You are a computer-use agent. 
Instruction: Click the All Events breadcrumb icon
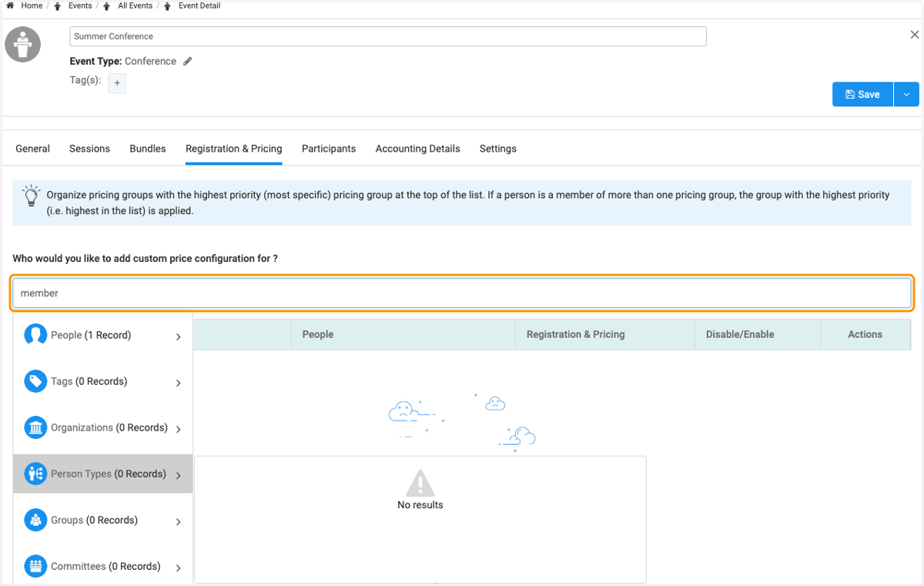(x=107, y=5)
